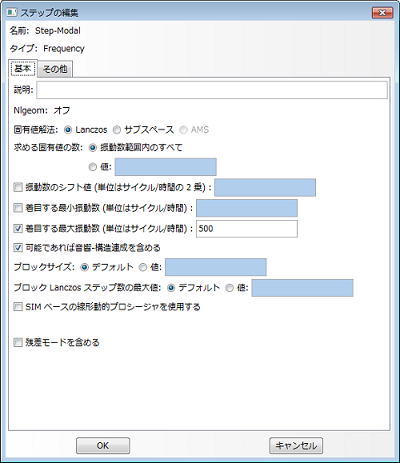The image size is (400, 463).
Task: Click the 説明 description input field
Action: click(x=212, y=90)
